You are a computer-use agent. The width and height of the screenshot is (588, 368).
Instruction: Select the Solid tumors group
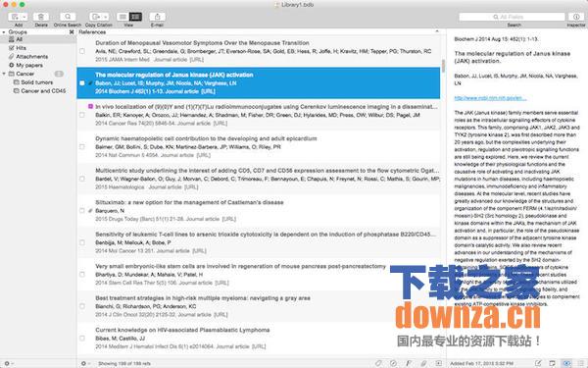coord(38,82)
